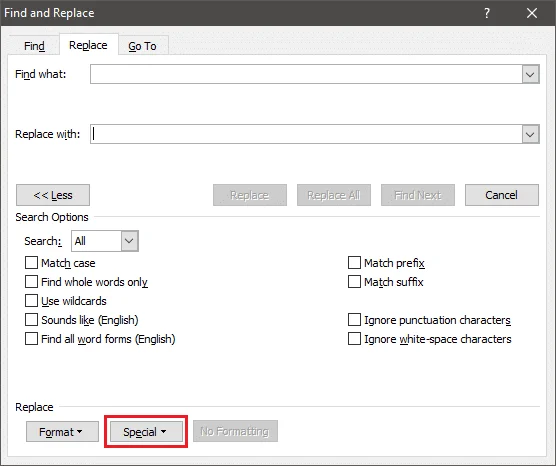This screenshot has width=556, height=466.
Task: Click inside the Replace with field
Action: click(306, 134)
